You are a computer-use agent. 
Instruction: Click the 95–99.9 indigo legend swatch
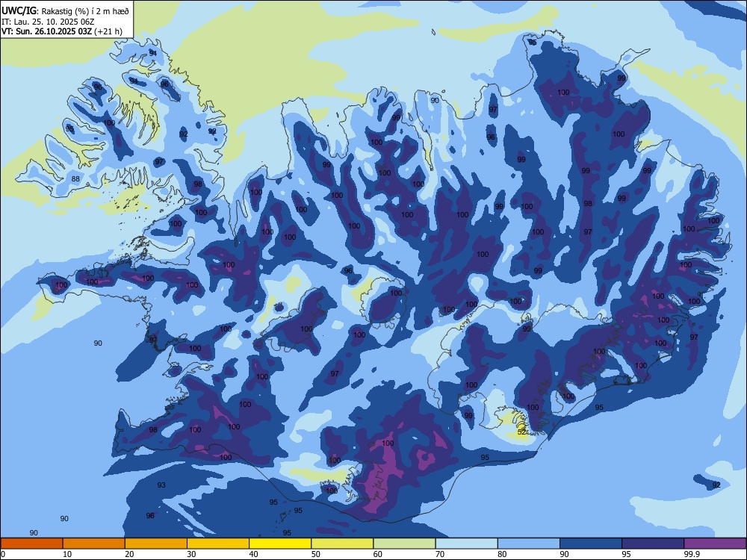tap(653, 544)
